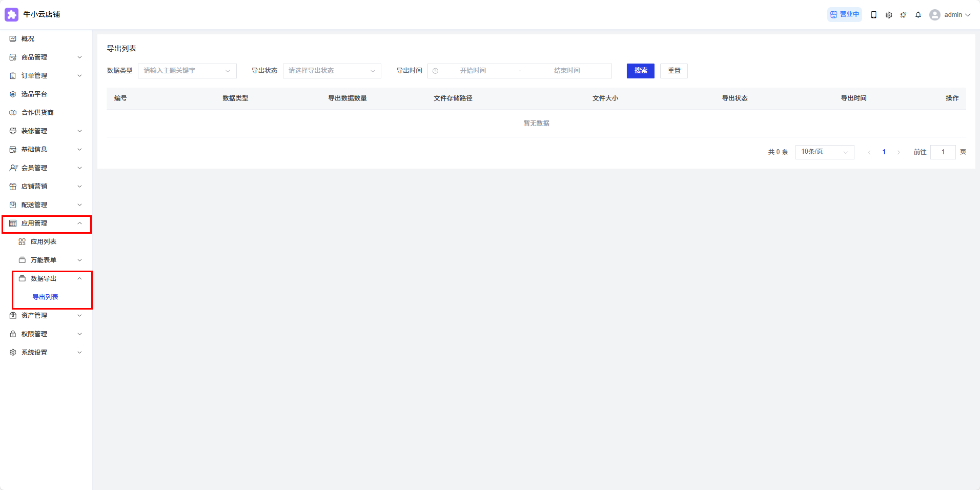This screenshot has height=490, width=980.
Task: Click the 营业中 store status badge
Action: coord(844,14)
